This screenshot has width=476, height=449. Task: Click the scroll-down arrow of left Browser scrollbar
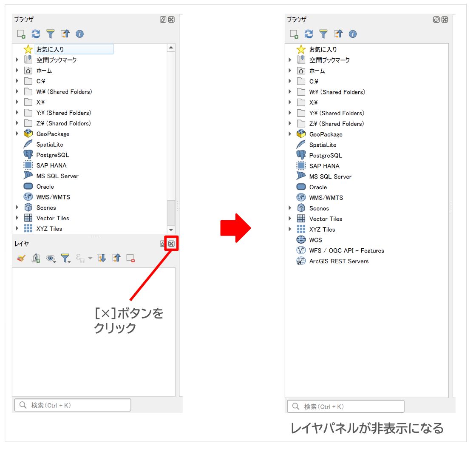coord(171,230)
